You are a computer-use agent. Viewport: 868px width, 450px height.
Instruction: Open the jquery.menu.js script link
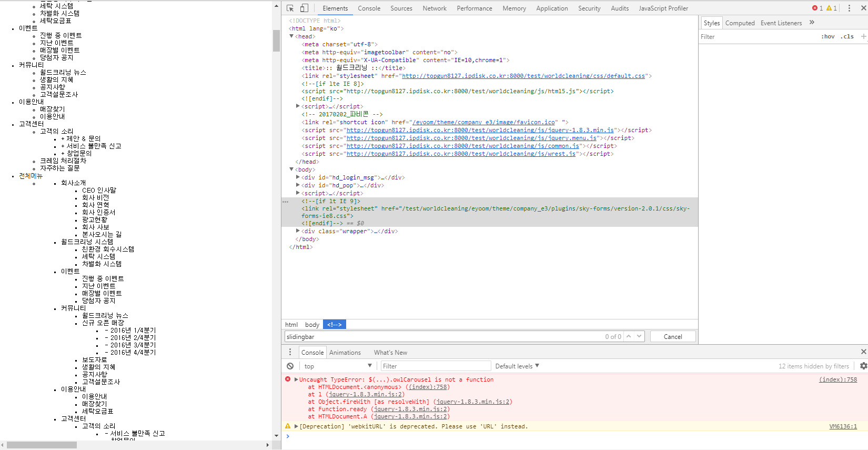(x=471, y=138)
